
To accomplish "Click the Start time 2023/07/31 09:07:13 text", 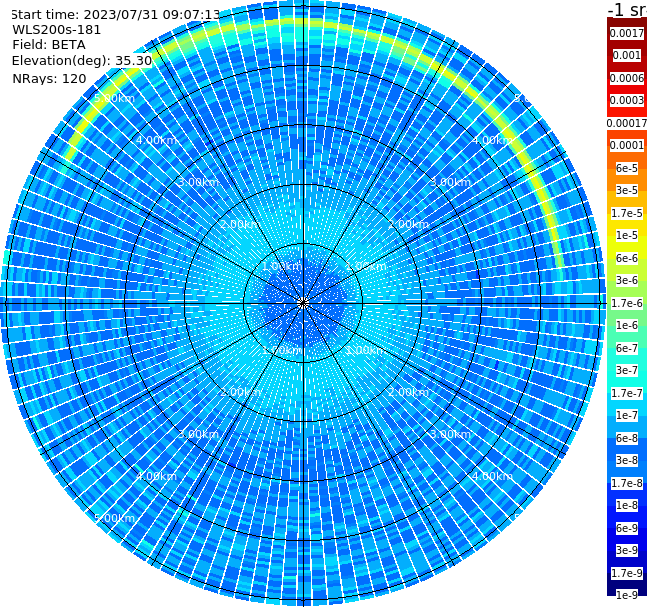I will pyautogui.click(x=116, y=15).
